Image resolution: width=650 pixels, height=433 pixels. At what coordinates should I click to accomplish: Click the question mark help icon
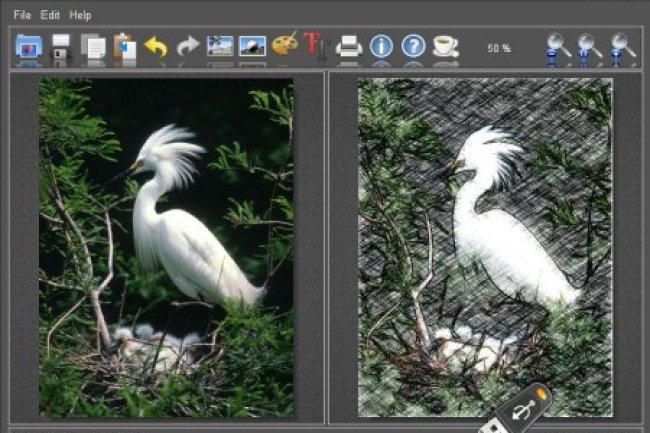[x=413, y=47]
